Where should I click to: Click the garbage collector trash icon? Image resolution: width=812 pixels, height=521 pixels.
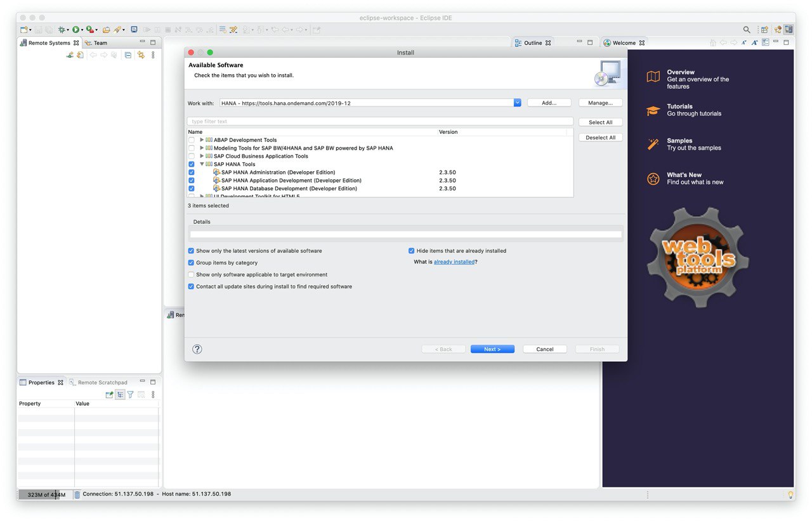click(x=77, y=494)
